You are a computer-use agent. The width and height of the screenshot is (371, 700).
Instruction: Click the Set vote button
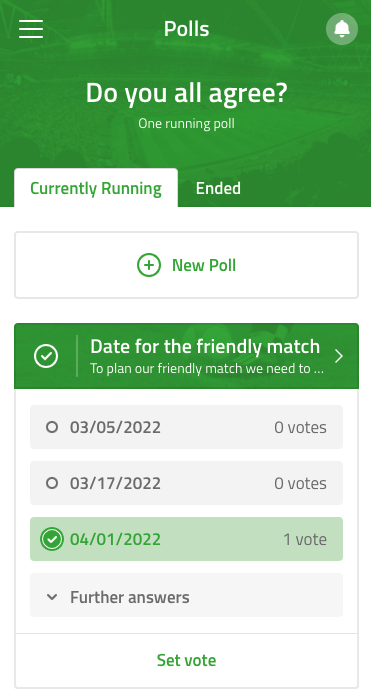coord(186,660)
